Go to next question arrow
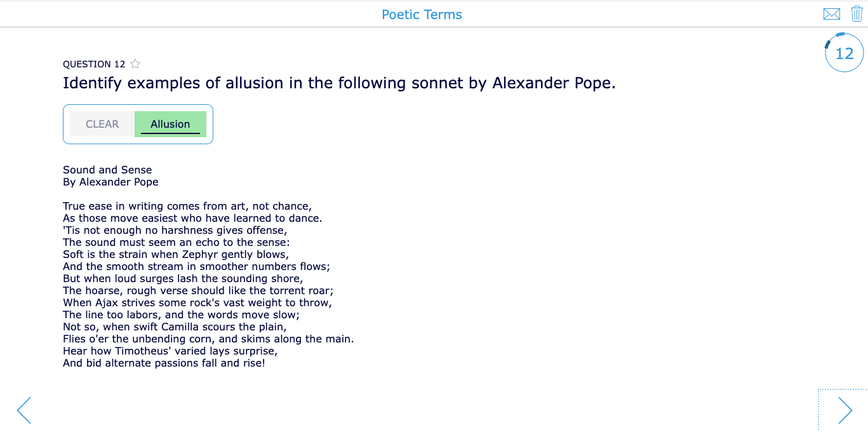Viewport: 868px width, 439px height. coord(845,410)
